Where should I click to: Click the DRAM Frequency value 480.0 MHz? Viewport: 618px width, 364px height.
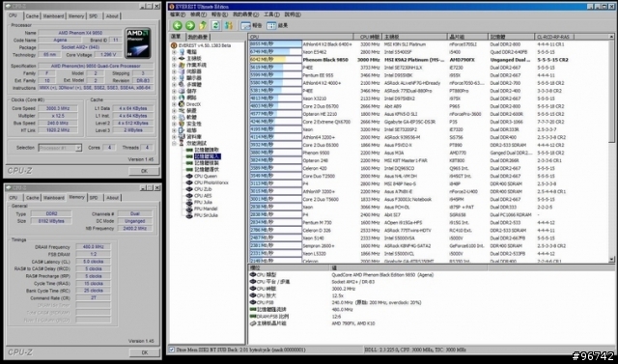point(93,247)
